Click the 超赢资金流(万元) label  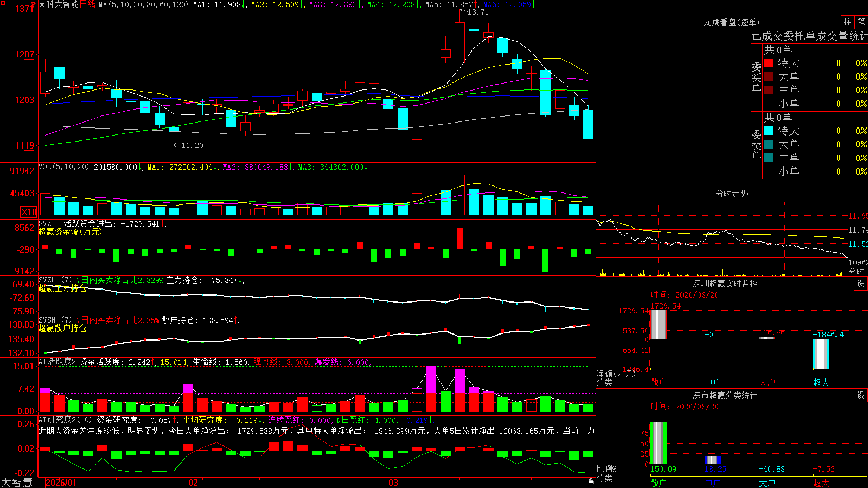click(70, 232)
